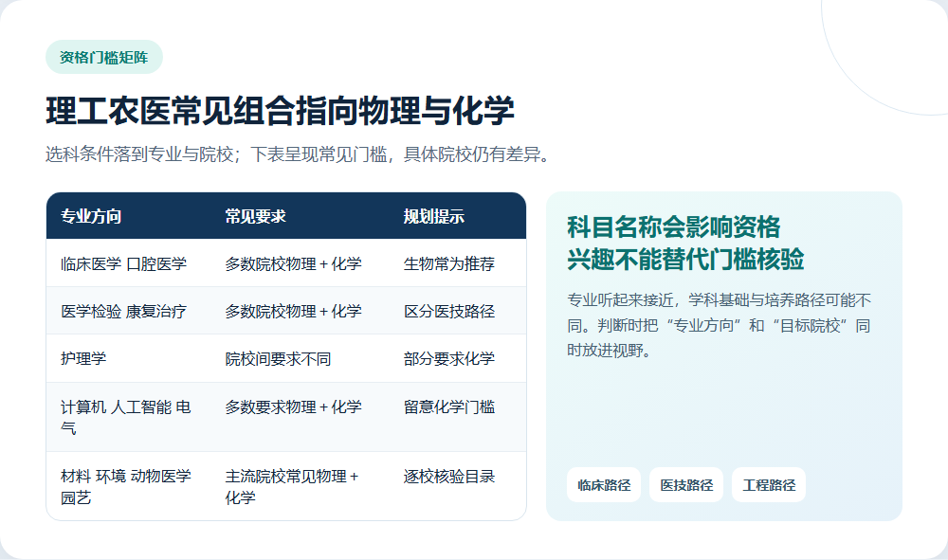Click the paragraph starting 专业听起来接近
This screenshot has width=948, height=560.
pos(719,325)
